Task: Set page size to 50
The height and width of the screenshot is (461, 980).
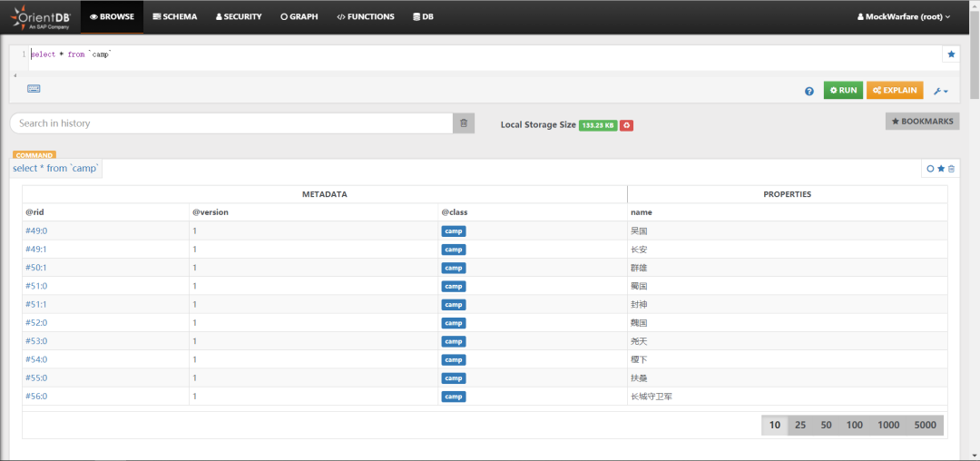Action: click(x=827, y=425)
